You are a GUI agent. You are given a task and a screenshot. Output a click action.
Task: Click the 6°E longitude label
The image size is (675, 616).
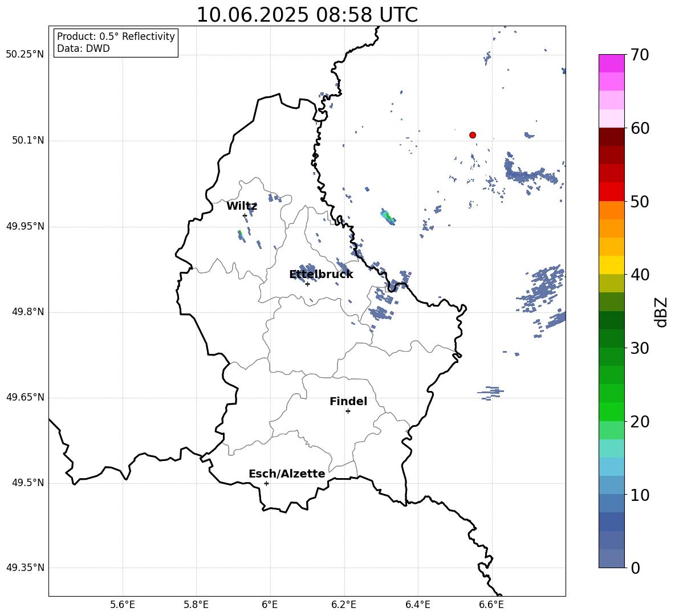click(270, 605)
